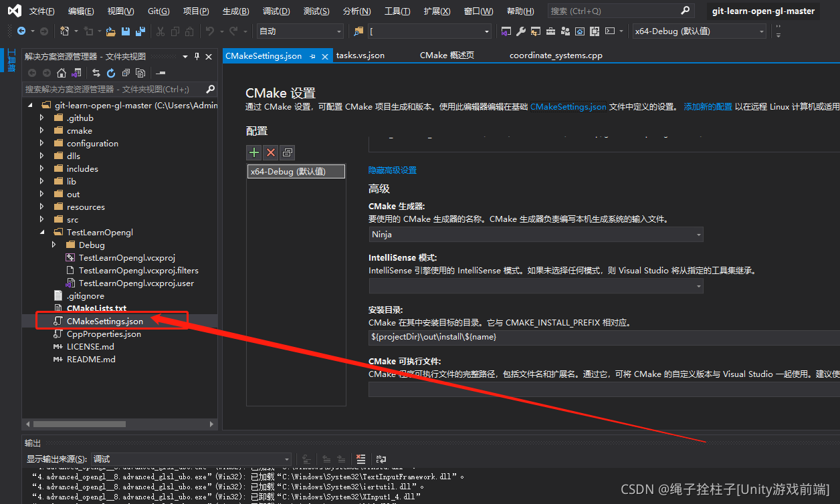This screenshot has width=840, height=504.
Task: Expand the src folder in Solution Explorer
Action: click(x=41, y=219)
